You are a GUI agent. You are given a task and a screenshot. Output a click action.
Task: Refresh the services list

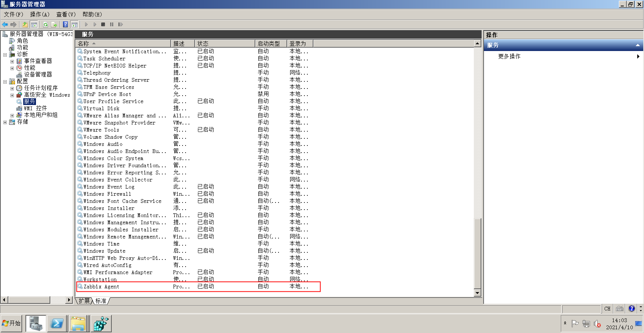[x=45, y=24]
